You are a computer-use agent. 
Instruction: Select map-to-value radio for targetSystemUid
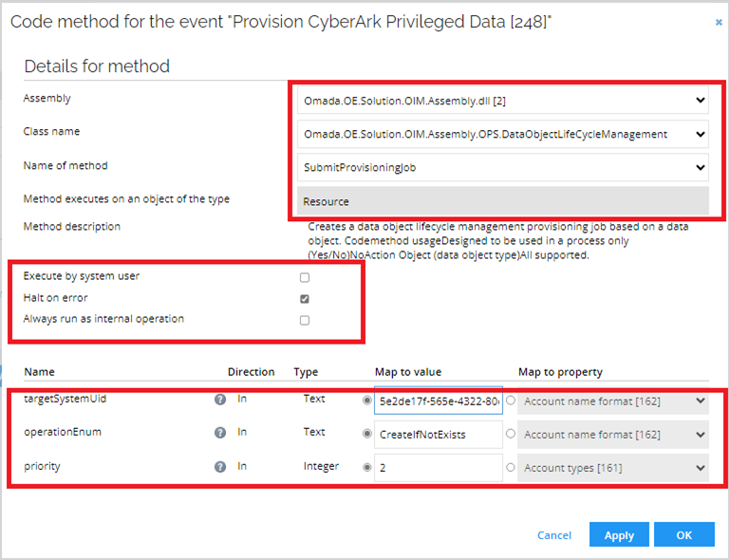coord(366,401)
